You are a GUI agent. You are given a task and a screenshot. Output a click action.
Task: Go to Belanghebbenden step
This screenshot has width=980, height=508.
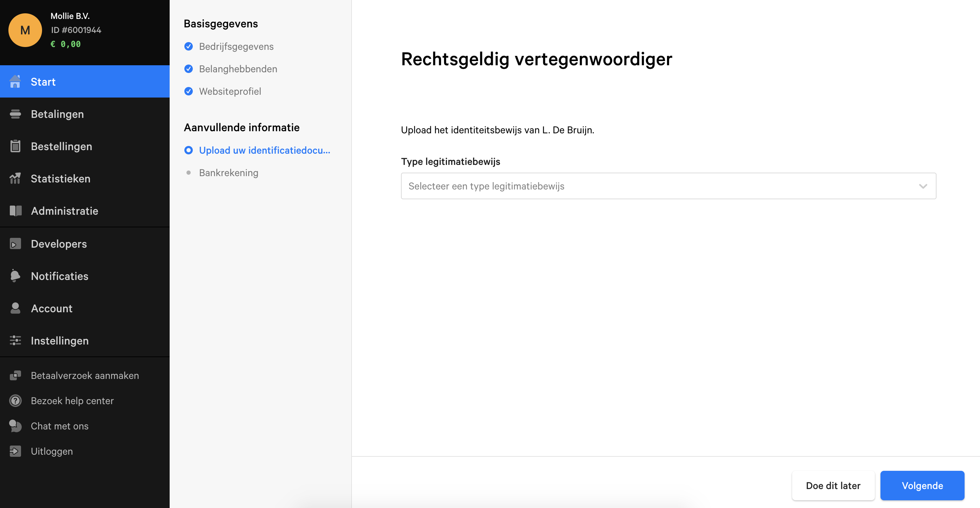(x=238, y=69)
